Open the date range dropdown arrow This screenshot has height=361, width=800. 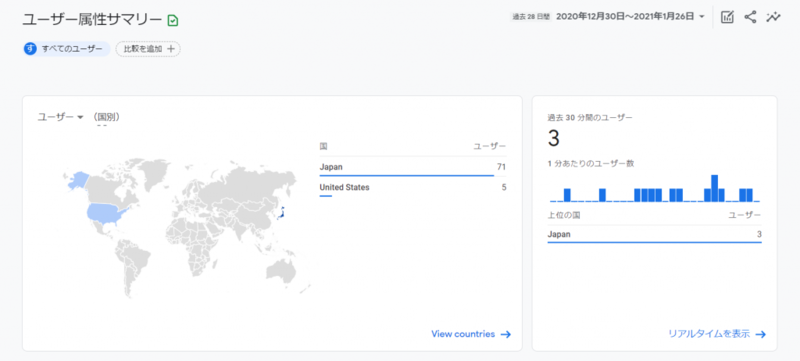tap(702, 17)
